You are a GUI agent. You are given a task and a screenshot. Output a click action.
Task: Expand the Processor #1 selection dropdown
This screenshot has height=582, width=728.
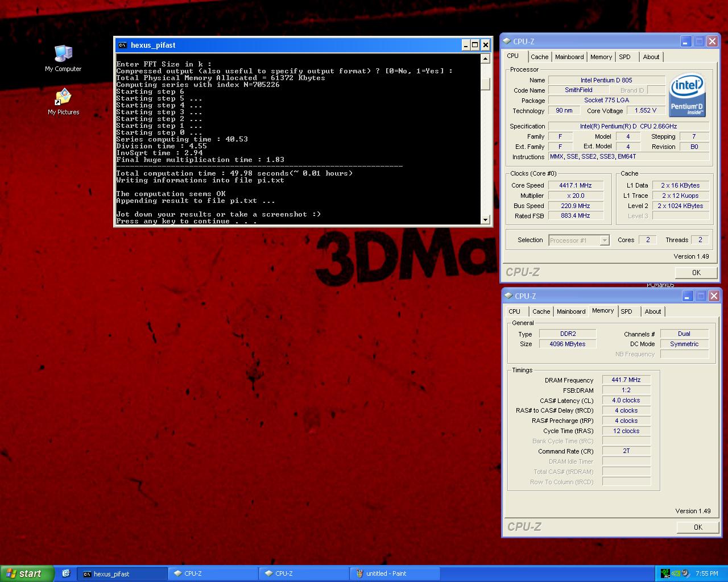[x=605, y=240]
